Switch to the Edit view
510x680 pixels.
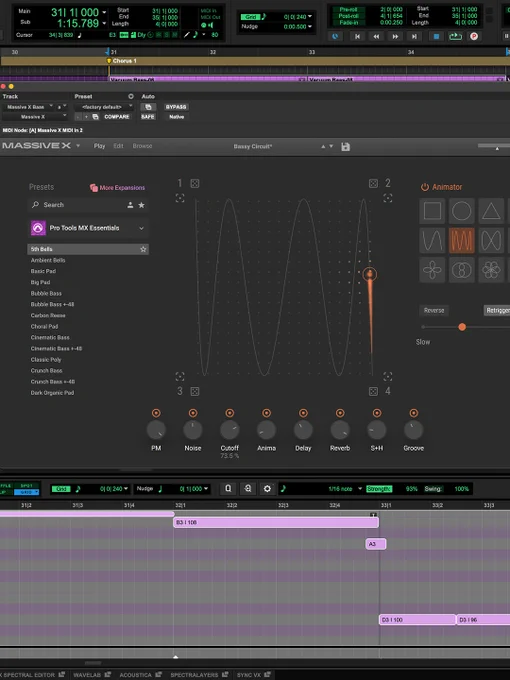click(118, 146)
